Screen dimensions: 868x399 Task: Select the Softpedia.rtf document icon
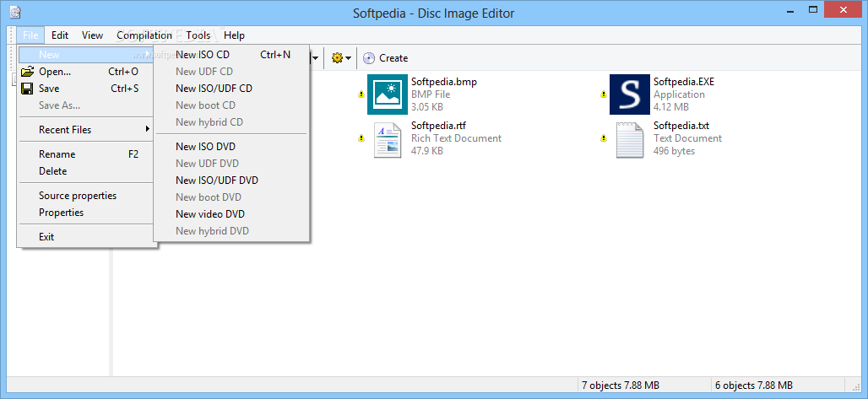coord(387,140)
